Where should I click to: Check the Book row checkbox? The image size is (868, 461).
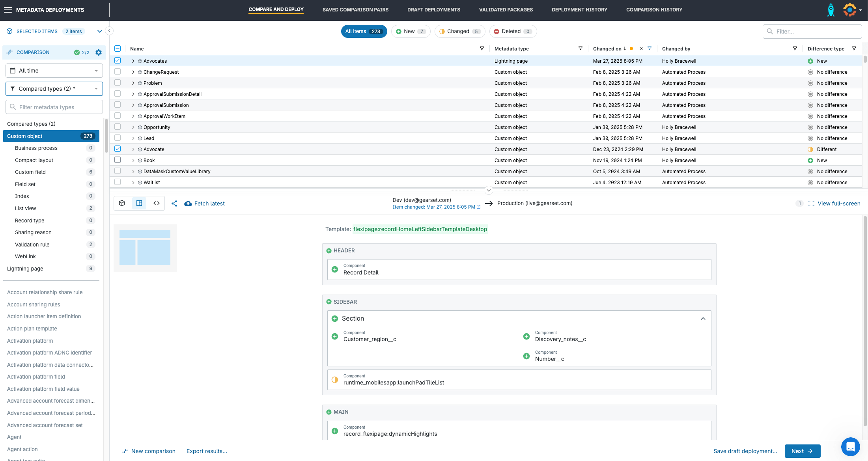coord(118,160)
